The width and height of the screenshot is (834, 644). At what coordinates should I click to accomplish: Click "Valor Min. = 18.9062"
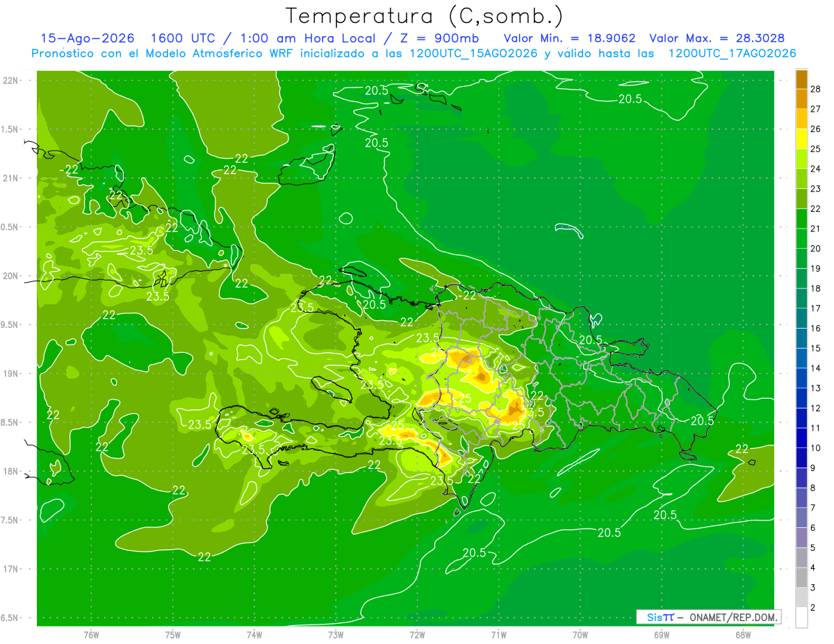click(570, 38)
